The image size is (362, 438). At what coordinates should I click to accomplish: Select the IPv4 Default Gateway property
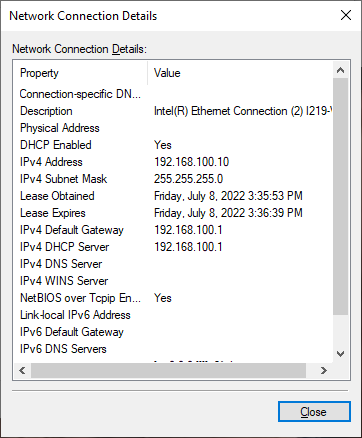tap(72, 230)
